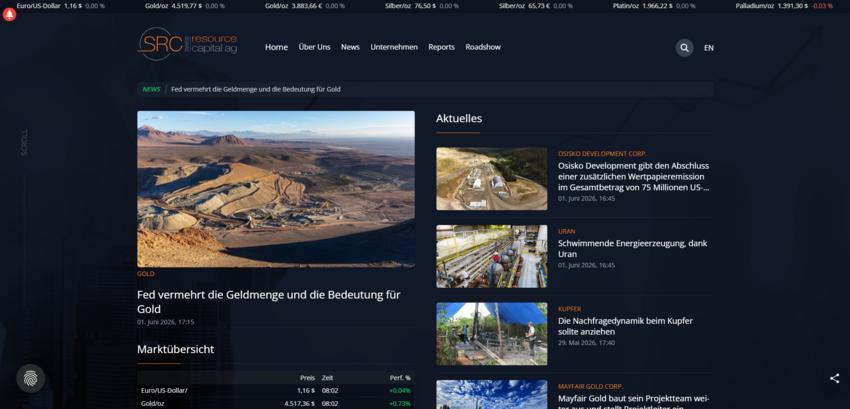This screenshot has height=409, width=850.
Task: Click the KUPFER category tag
Action: click(569, 309)
